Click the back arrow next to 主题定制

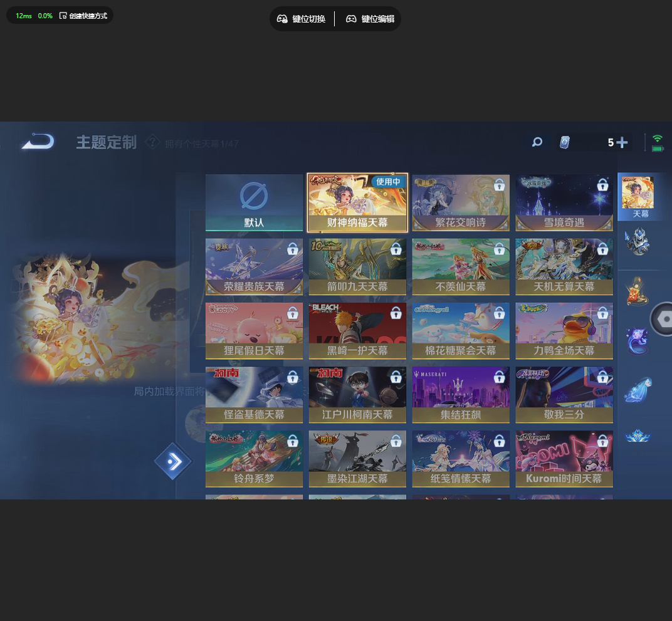38,142
